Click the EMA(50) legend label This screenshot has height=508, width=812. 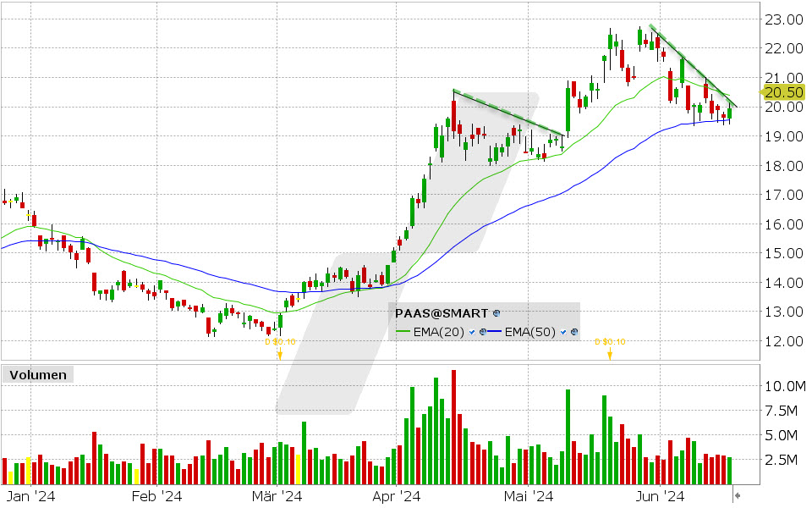tap(529, 332)
